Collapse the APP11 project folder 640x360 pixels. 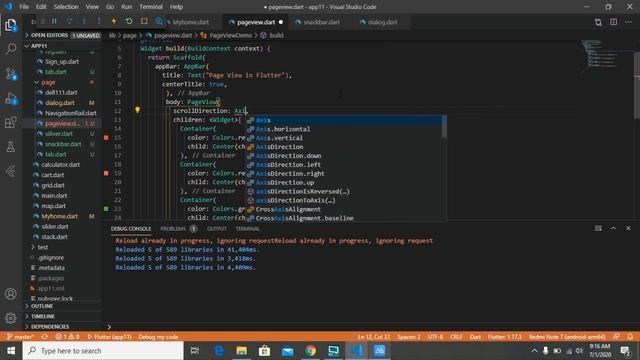(62, 46)
